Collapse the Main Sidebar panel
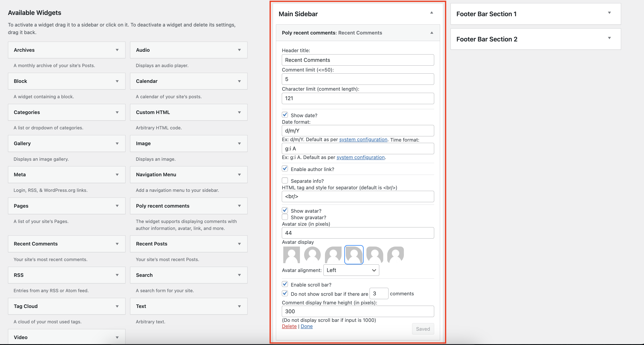This screenshot has width=644, height=345. 431,13
